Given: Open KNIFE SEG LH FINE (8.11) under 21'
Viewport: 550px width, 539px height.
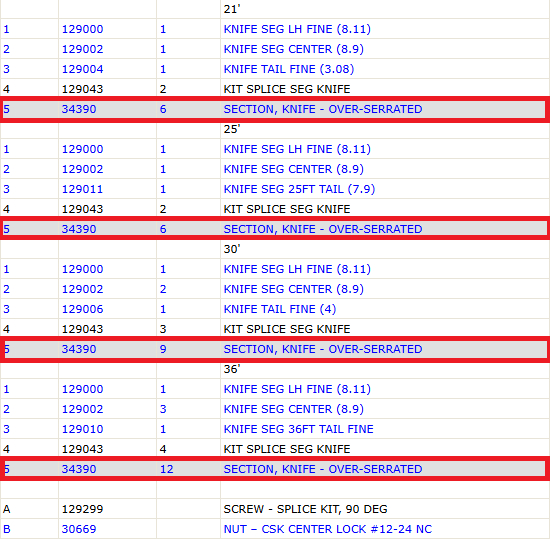Looking at the screenshot, I should click(297, 29).
